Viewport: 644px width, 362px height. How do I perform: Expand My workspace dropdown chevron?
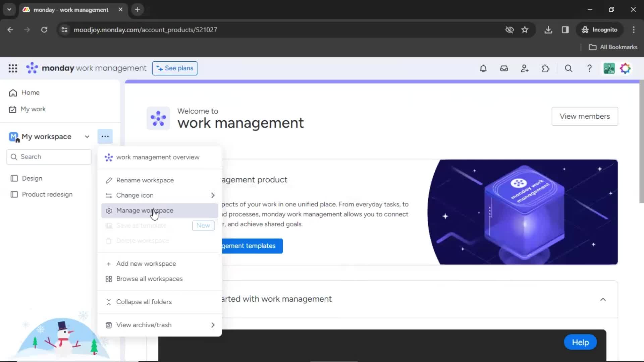pyautogui.click(x=87, y=136)
